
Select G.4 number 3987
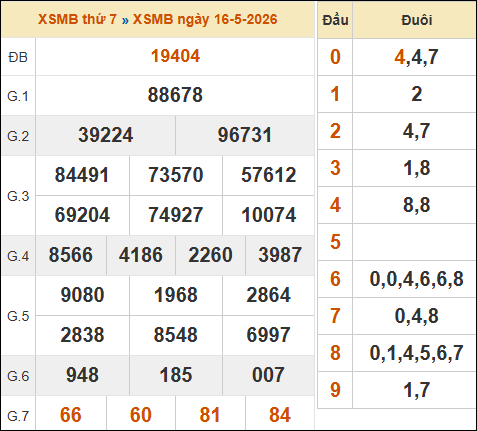pos(280,255)
